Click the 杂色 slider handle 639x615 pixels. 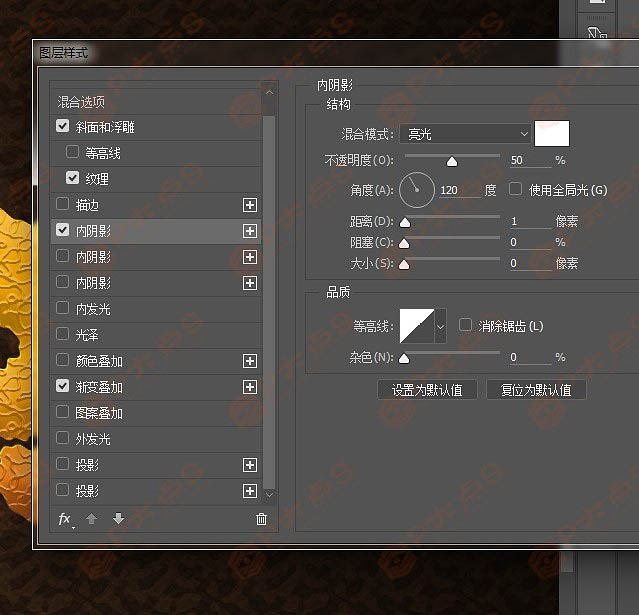pyautogui.click(x=404, y=359)
